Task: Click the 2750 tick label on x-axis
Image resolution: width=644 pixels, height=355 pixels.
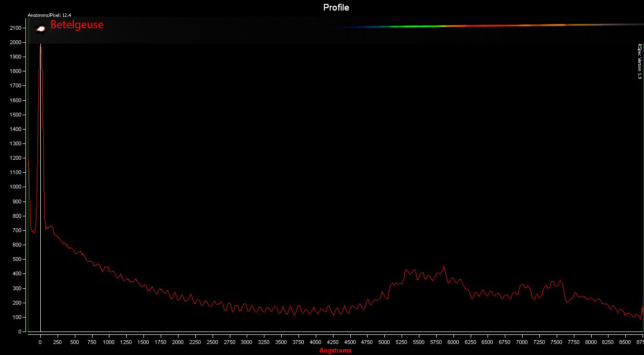Action: [x=229, y=343]
